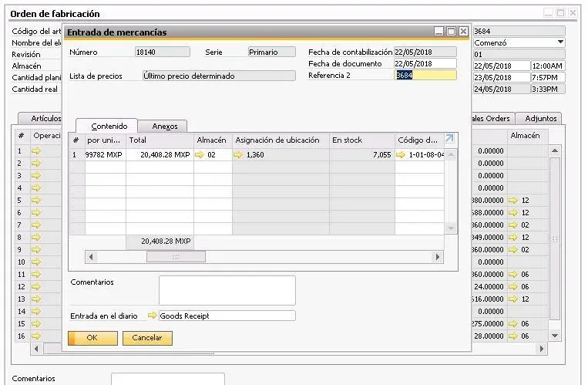This screenshot has width=588, height=385.
Task: Open link arrow next to Entrada en el diario
Action: click(x=152, y=316)
